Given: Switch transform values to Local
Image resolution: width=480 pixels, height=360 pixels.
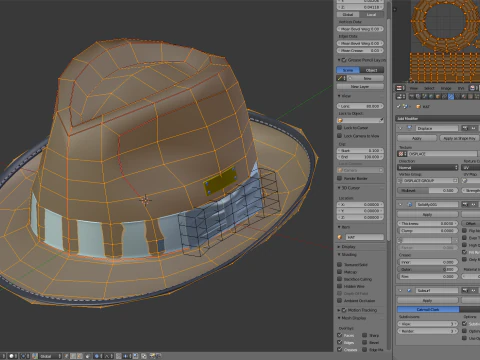Looking at the screenshot, I should [372, 14].
